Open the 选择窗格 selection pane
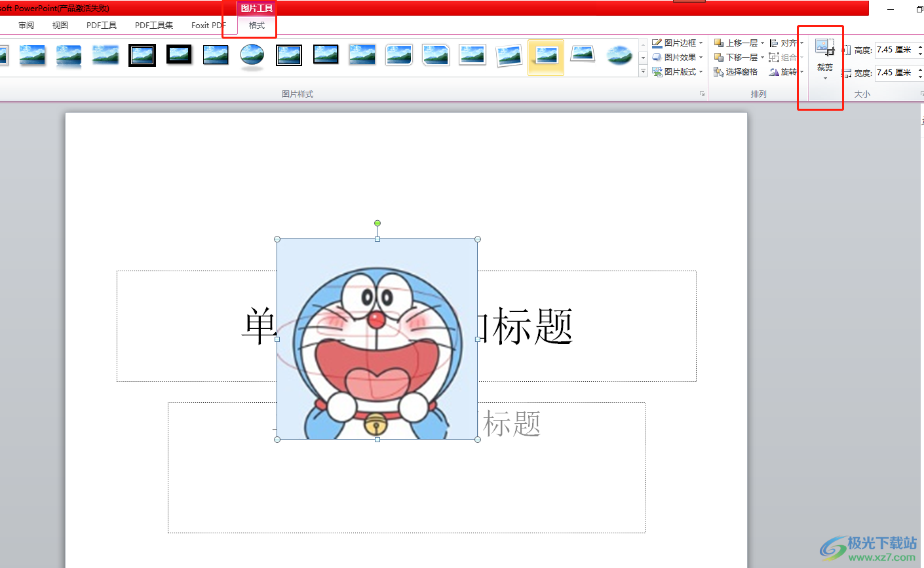Image resolution: width=924 pixels, height=568 pixels. coord(735,72)
